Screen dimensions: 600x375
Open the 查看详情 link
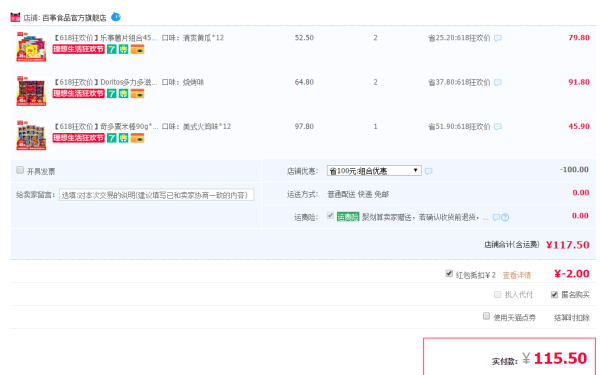pos(517,275)
